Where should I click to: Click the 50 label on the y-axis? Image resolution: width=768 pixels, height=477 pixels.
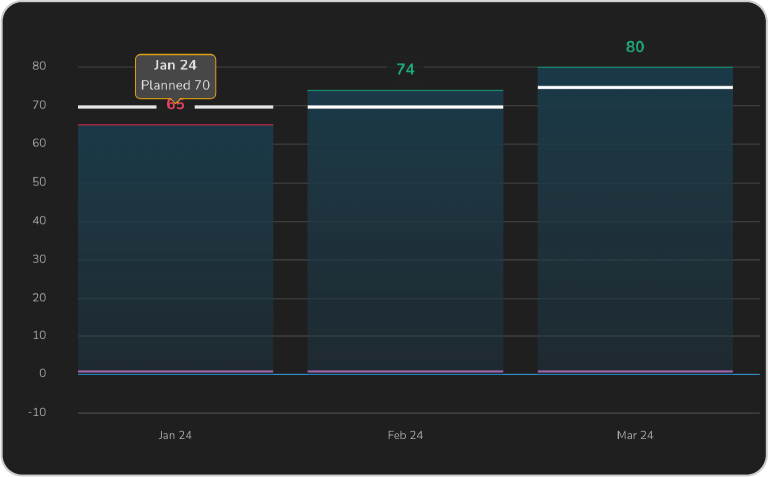(x=39, y=183)
